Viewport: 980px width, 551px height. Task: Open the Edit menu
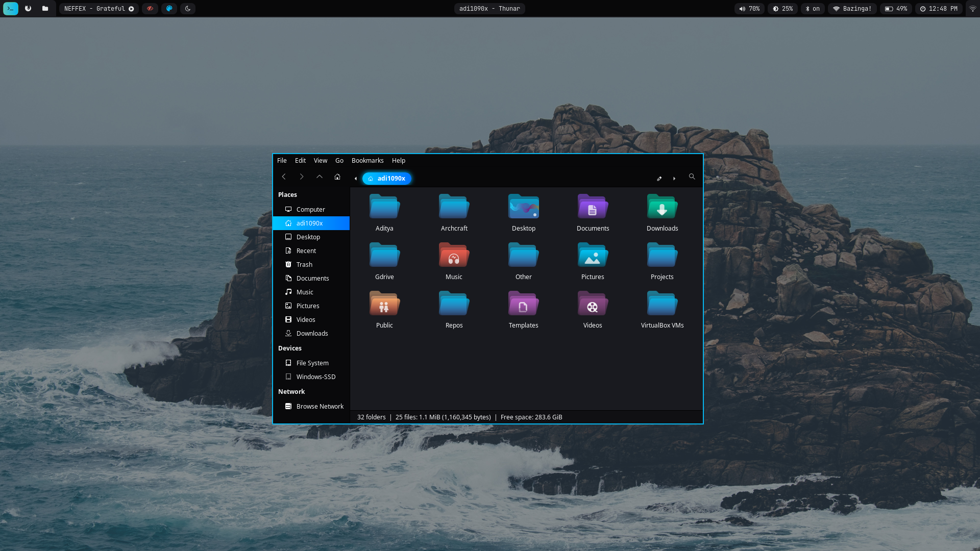tap(300, 161)
